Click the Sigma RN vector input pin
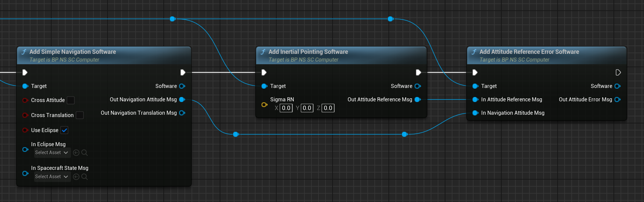The height and width of the screenshot is (202, 644). [x=264, y=105]
